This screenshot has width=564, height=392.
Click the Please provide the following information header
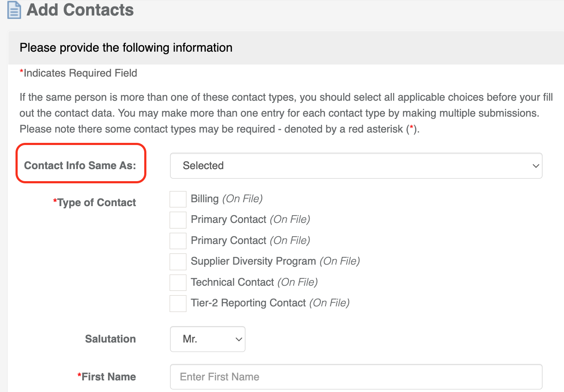click(126, 48)
